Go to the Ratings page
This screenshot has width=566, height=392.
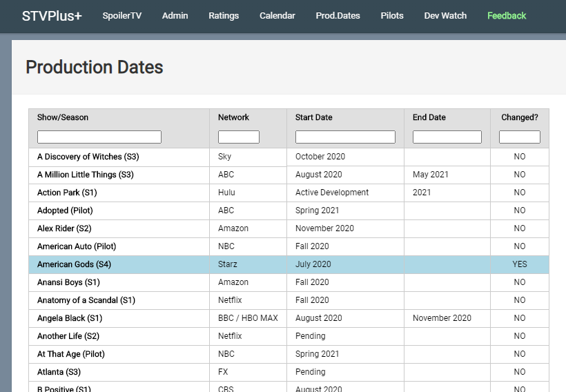coord(224,15)
